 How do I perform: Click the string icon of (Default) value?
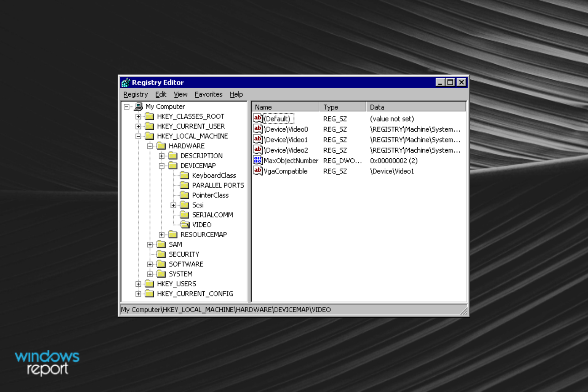[x=258, y=119]
